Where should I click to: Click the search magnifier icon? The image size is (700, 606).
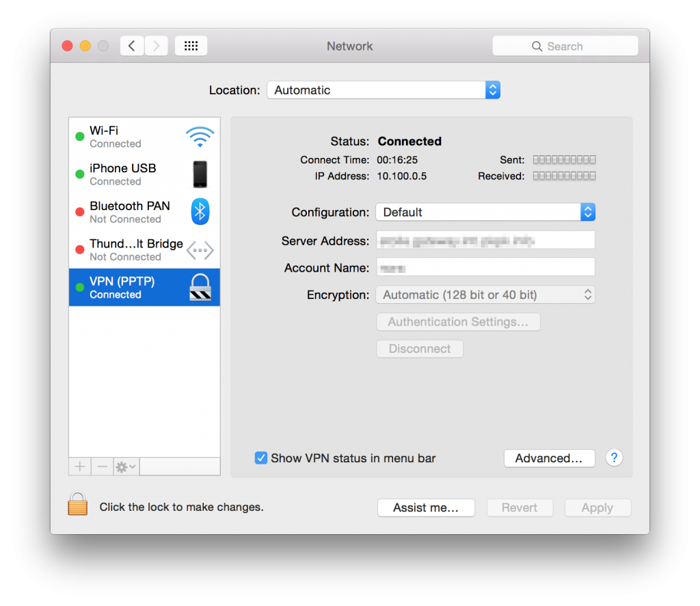(537, 47)
